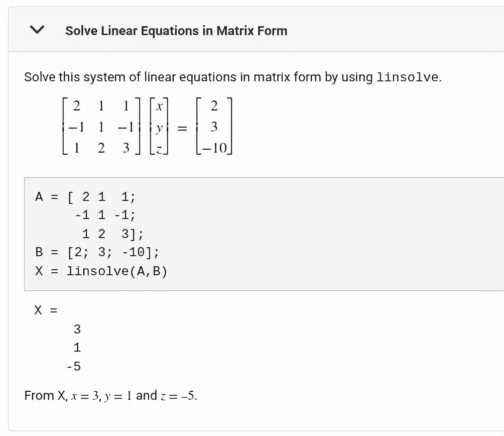Click the inline linsolve code word
The height and width of the screenshot is (436, 504).
407,77
